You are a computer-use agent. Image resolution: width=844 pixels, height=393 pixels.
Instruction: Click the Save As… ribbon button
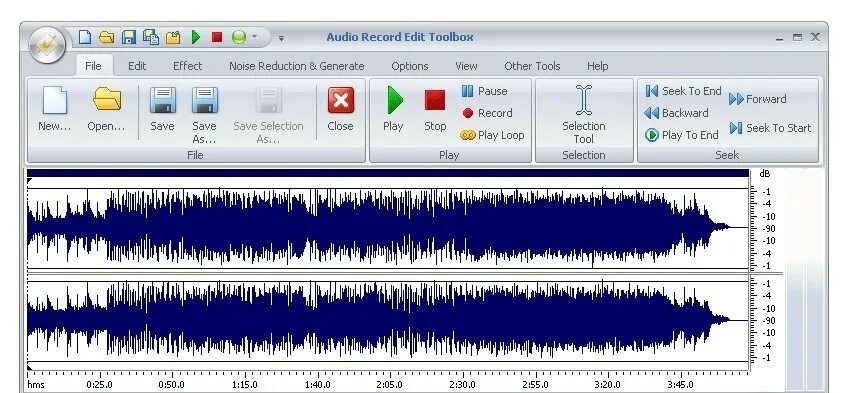205,115
